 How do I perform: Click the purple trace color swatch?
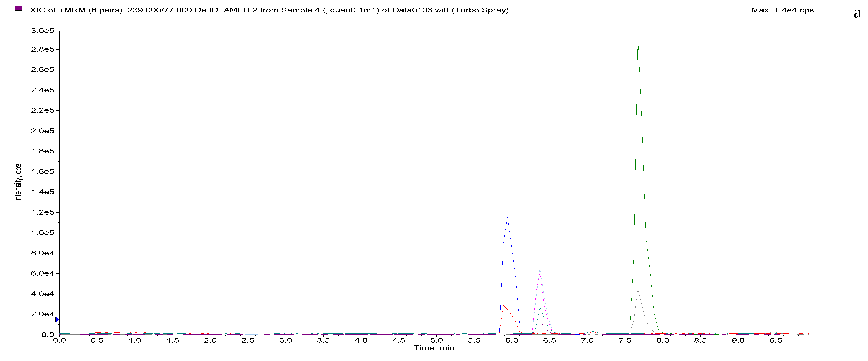[x=18, y=8]
